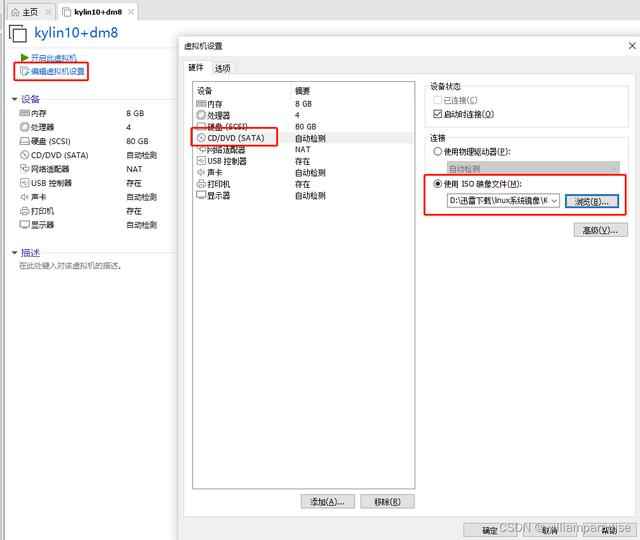Click the memory icon in dialog list
The height and width of the screenshot is (540, 640).
(x=201, y=104)
